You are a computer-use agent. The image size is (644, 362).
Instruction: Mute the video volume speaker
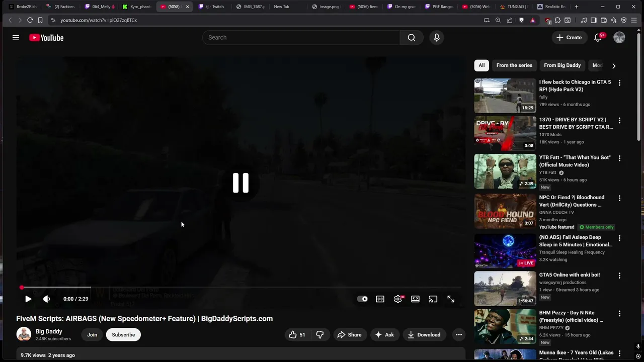(x=47, y=299)
